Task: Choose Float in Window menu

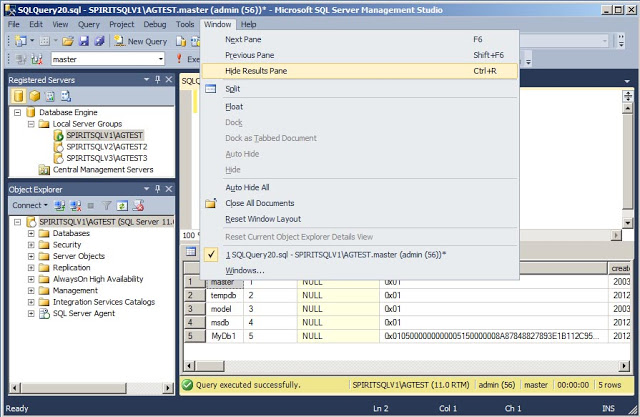Action: point(360,107)
